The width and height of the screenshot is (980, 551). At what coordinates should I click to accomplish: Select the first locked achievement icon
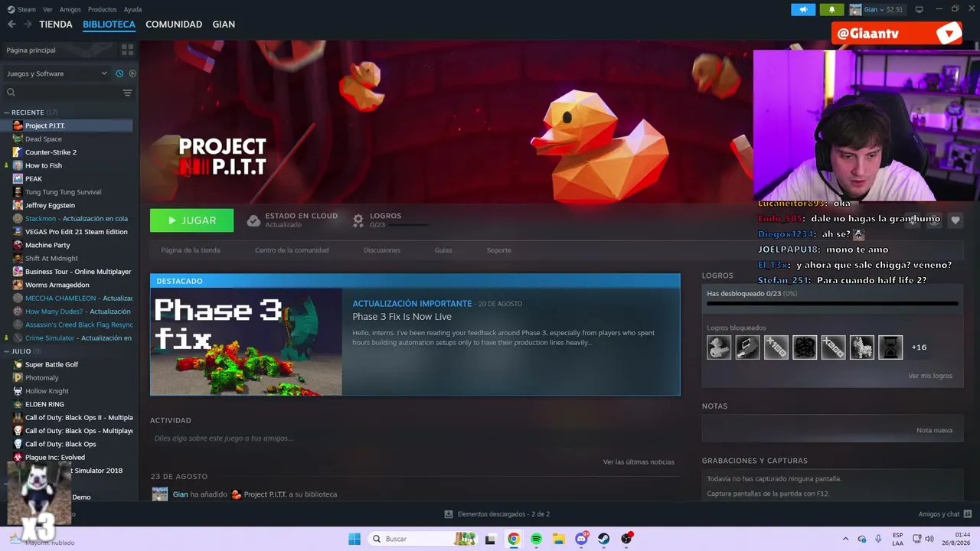click(x=719, y=347)
